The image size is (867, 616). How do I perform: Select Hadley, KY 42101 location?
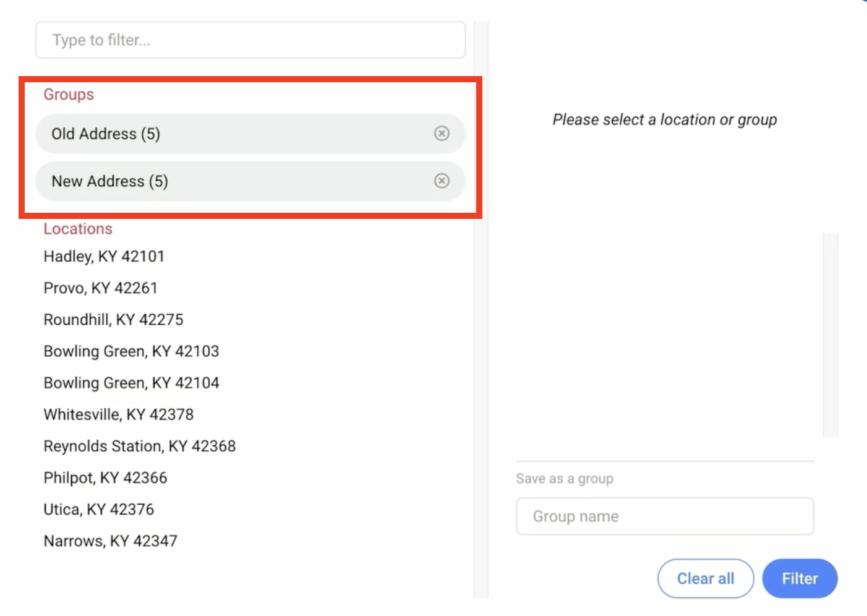(104, 257)
